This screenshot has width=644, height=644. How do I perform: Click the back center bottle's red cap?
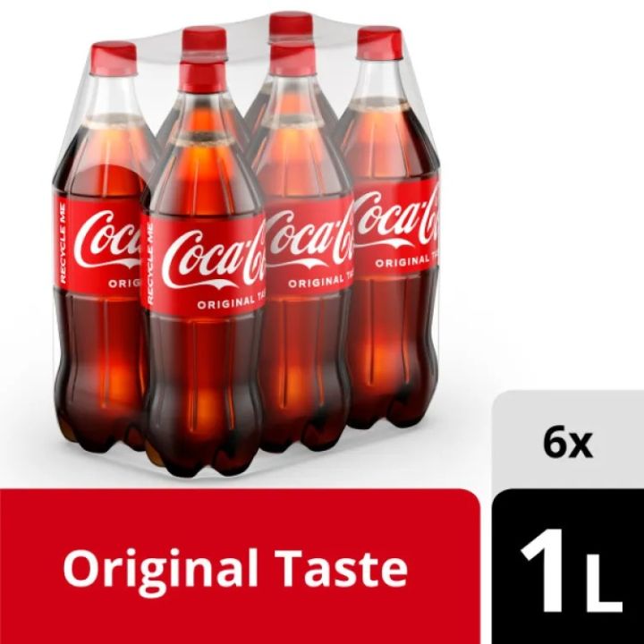click(x=292, y=28)
